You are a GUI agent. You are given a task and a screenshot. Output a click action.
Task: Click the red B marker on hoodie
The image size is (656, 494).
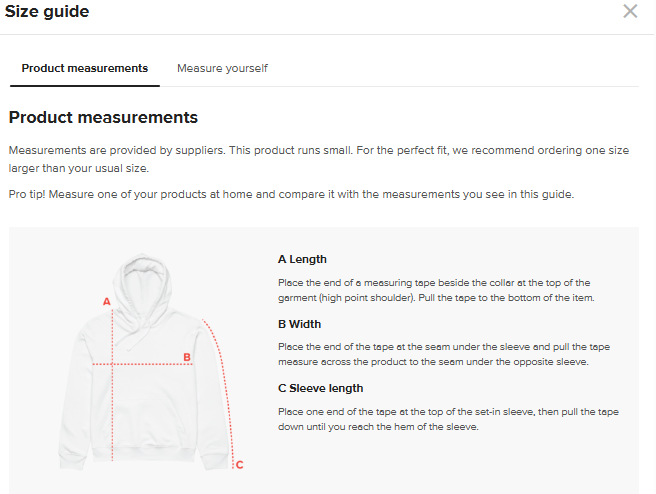186,356
